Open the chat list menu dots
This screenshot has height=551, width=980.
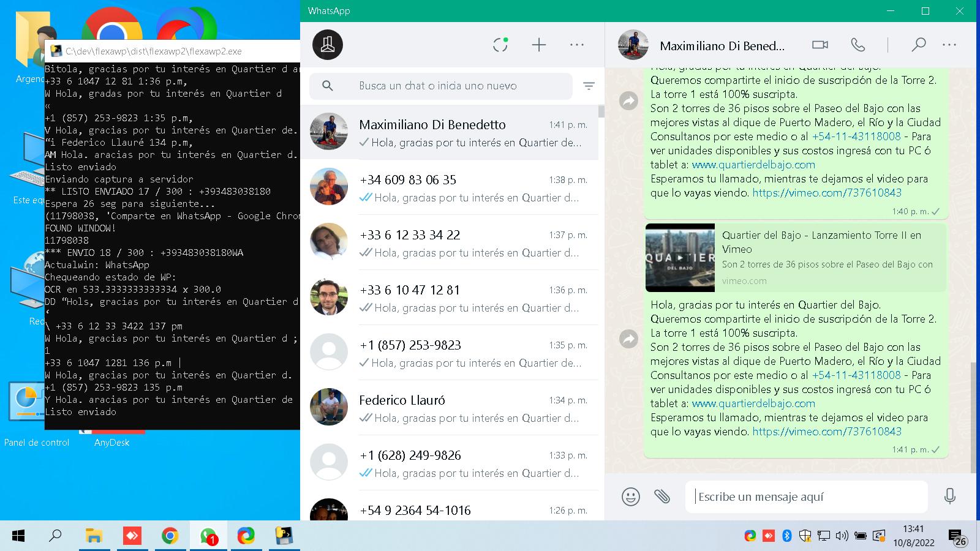(x=577, y=45)
